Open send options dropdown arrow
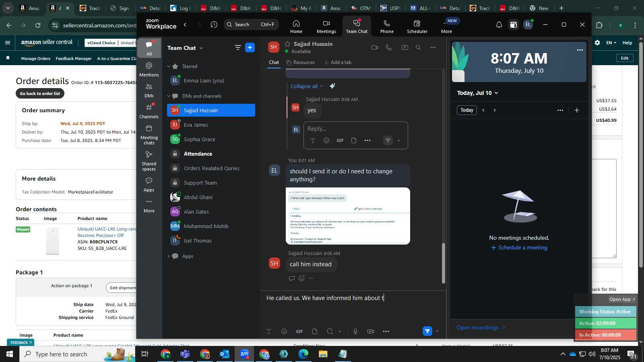Screen dimensions: 644x362 [x=437, y=331]
